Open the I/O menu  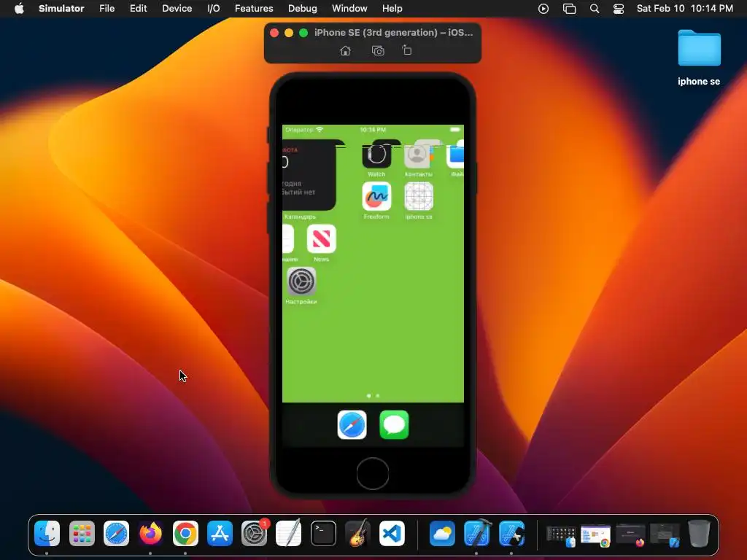(214, 9)
